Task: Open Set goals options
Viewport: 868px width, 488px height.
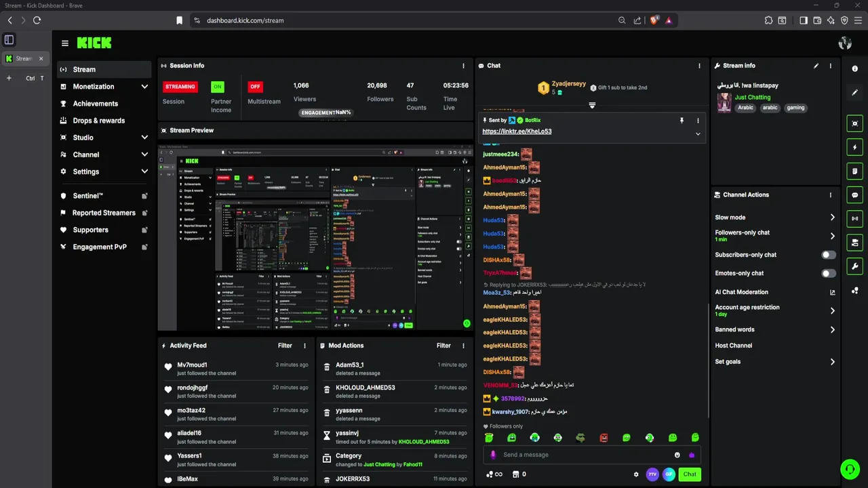Action: (775, 361)
